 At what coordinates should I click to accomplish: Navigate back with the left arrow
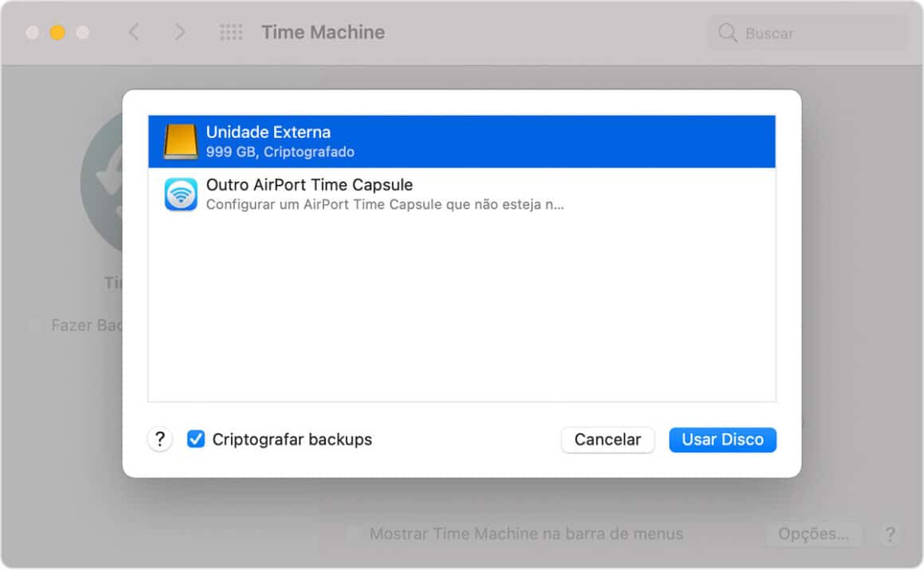click(x=133, y=32)
